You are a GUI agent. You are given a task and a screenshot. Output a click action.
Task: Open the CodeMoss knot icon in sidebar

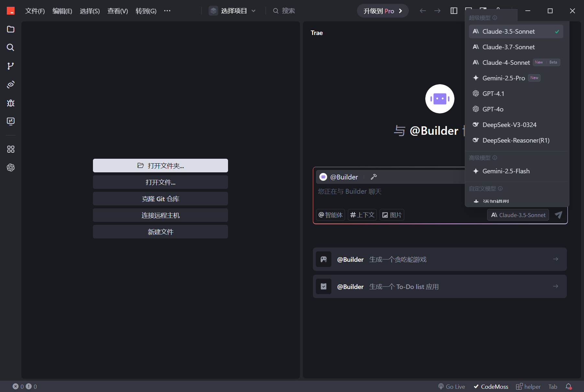pyautogui.click(x=11, y=167)
